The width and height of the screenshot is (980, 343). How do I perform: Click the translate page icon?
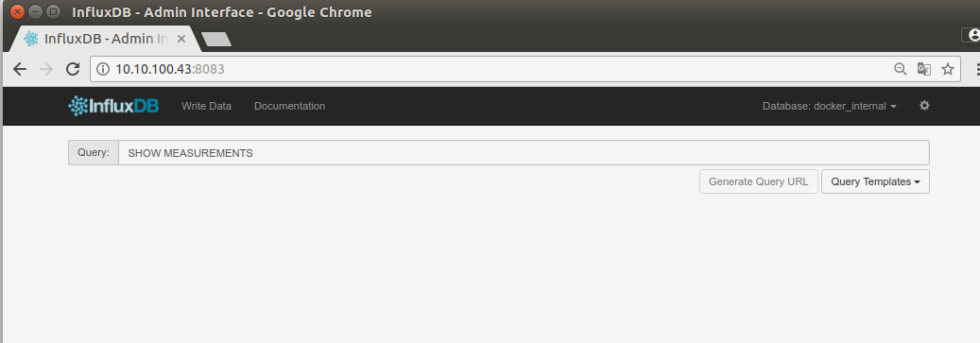[x=923, y=69]
